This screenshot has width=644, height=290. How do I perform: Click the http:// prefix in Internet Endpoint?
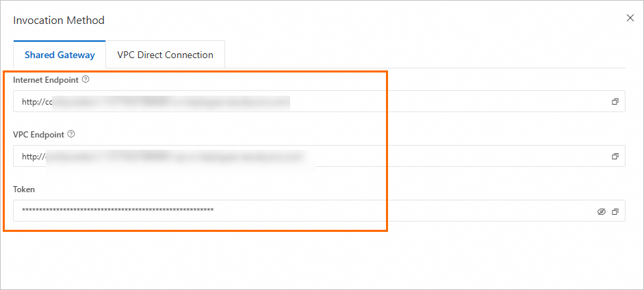click(x=31, y=101)
